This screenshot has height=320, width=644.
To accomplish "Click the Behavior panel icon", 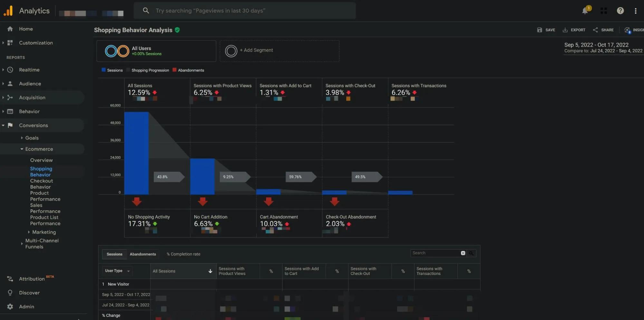I will 10,111.
